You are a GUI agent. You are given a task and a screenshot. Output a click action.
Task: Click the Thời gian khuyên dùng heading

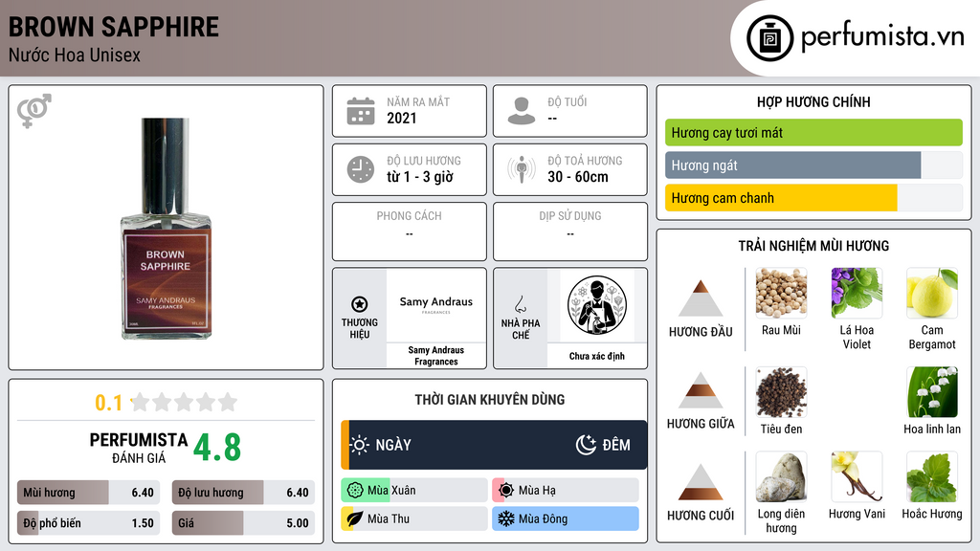point(490,400)
